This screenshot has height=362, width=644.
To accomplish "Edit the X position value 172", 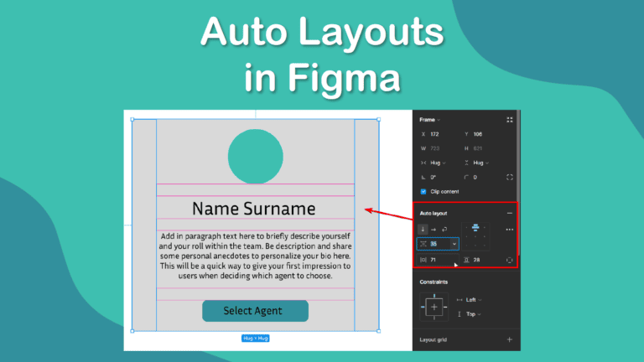I will pyautogui.click(x=434, y=134).
